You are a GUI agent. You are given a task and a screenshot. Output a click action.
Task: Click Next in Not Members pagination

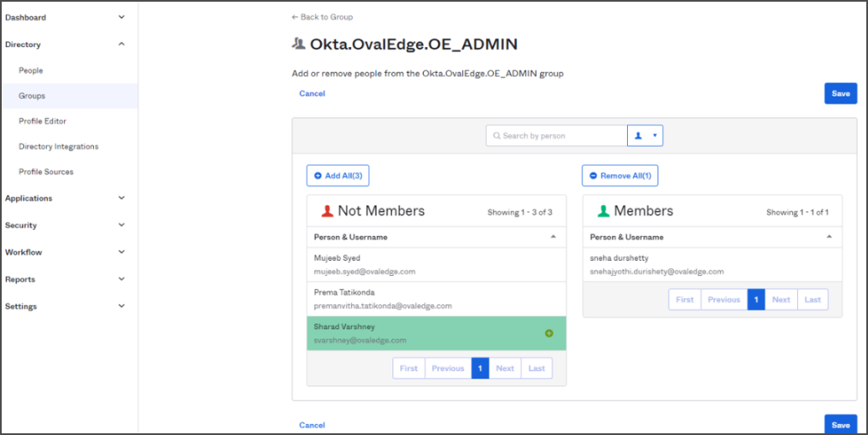(506, 368)
